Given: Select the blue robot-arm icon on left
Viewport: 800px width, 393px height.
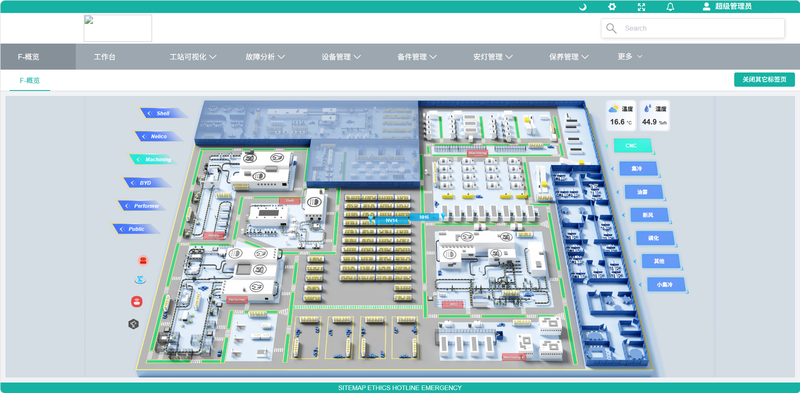Looking at the screenshot, I should pyautogui.click(x=138, y=280).
